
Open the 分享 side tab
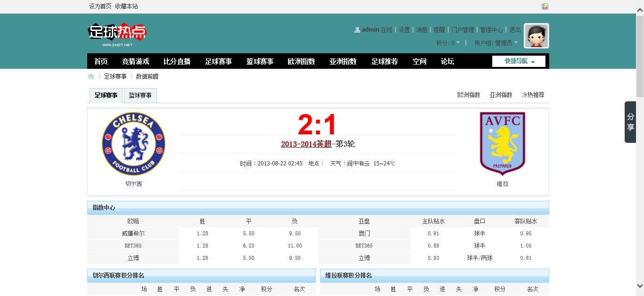point(630,122)
